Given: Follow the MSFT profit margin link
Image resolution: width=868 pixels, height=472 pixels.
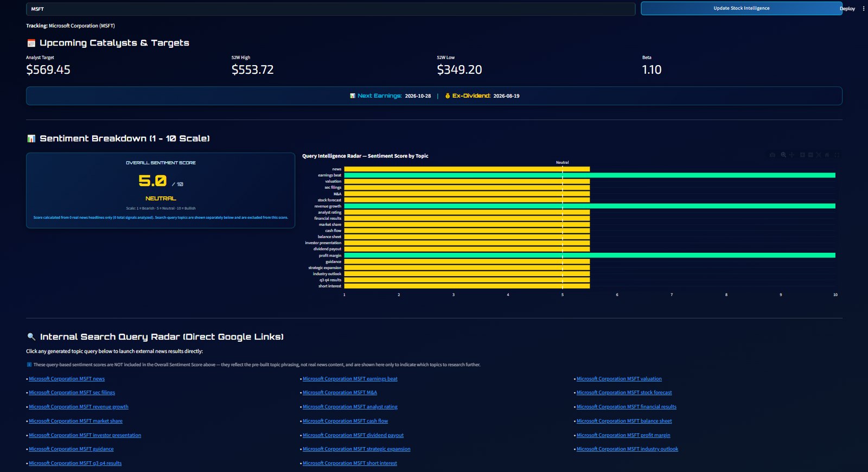Looking at the screenshot, I should click(x=623, y=435).
